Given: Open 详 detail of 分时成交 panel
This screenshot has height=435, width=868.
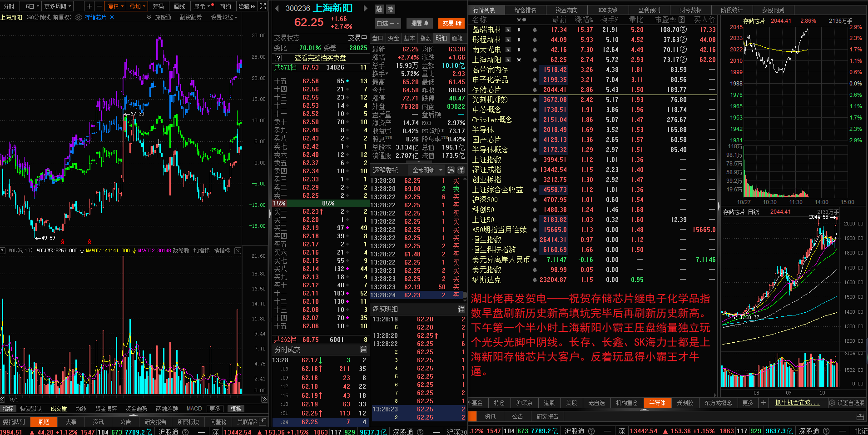Looking at the screenshot, I should (x=363, y=350).
